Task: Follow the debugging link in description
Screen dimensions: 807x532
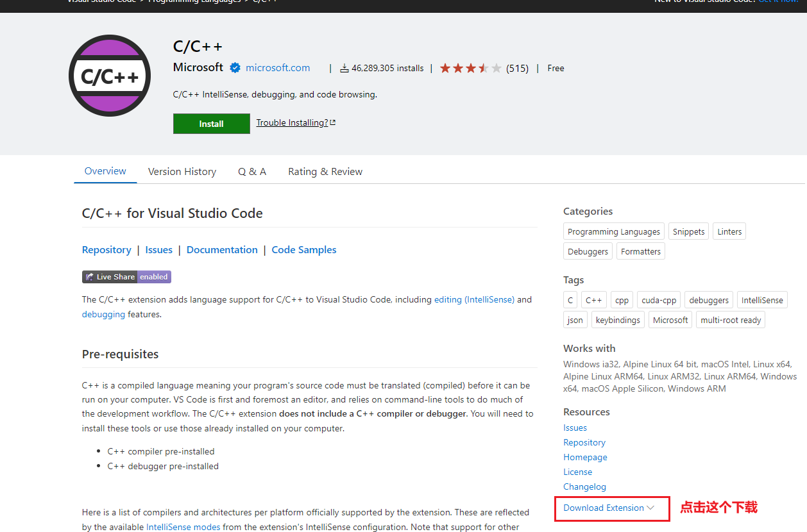Action: [103, 315]
